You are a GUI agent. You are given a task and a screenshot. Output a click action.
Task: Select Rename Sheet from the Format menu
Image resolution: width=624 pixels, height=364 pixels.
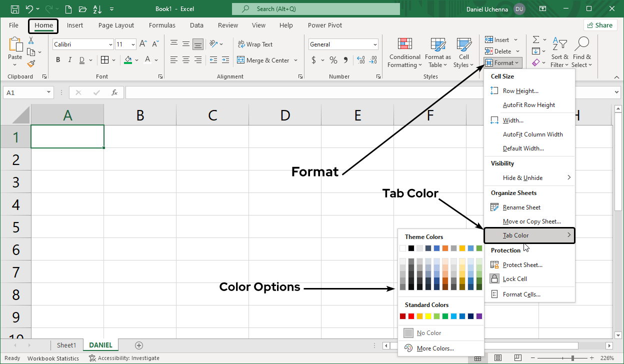521,207
